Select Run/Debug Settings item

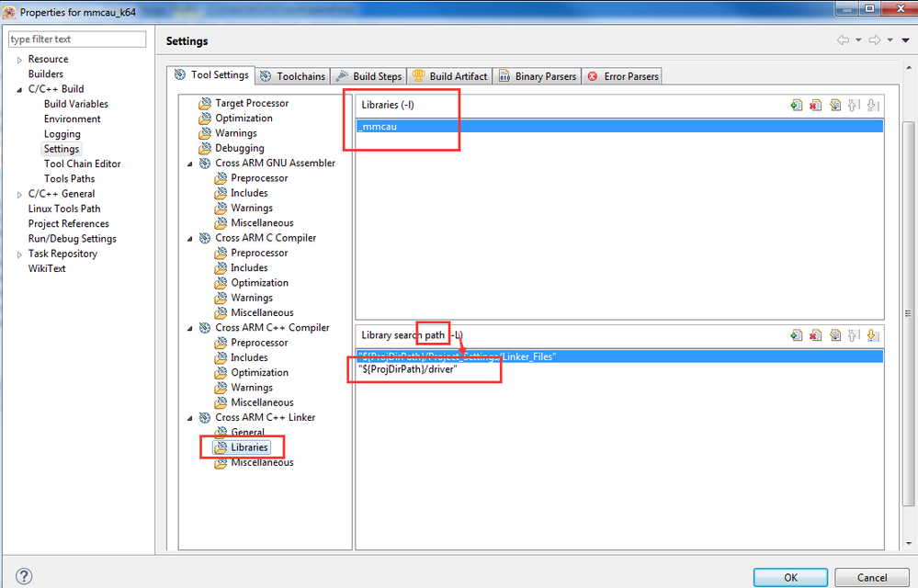coord(72,239)
